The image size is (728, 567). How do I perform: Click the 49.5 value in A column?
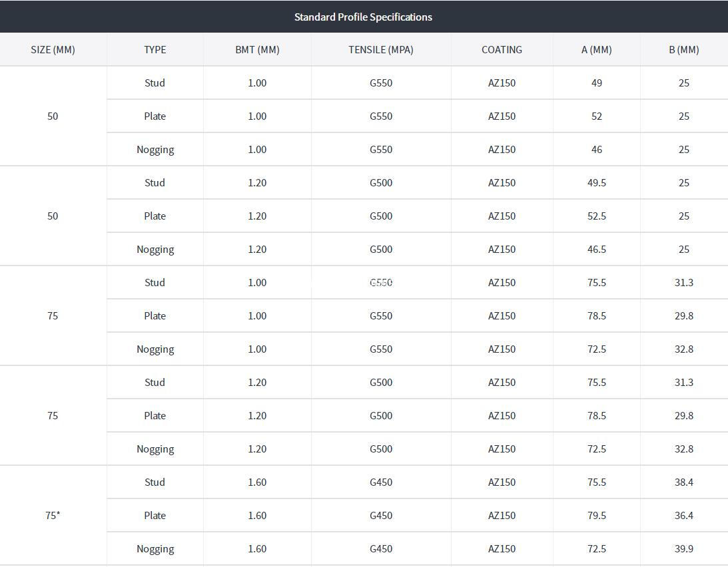pyautogui.click(x=597, y=183)
